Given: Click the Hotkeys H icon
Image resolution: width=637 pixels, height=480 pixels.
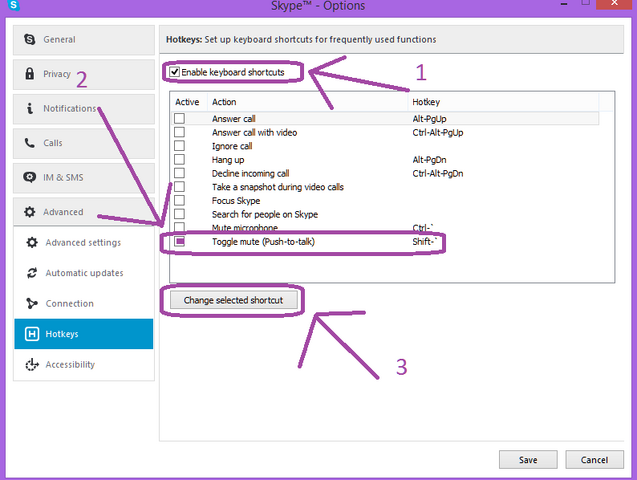Looking at the screenshot, I should [x=32, y=334].
